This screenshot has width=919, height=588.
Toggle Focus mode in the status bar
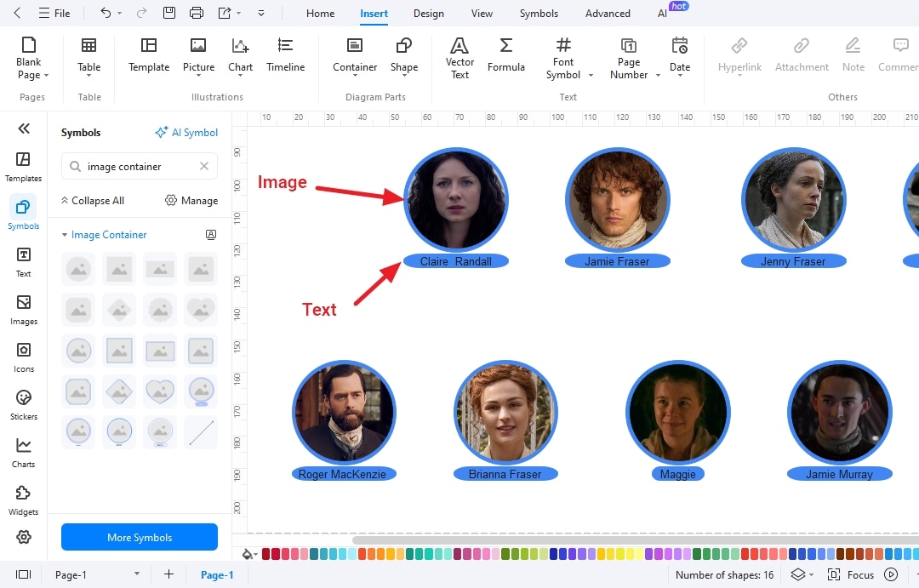[x=863, y=574]
